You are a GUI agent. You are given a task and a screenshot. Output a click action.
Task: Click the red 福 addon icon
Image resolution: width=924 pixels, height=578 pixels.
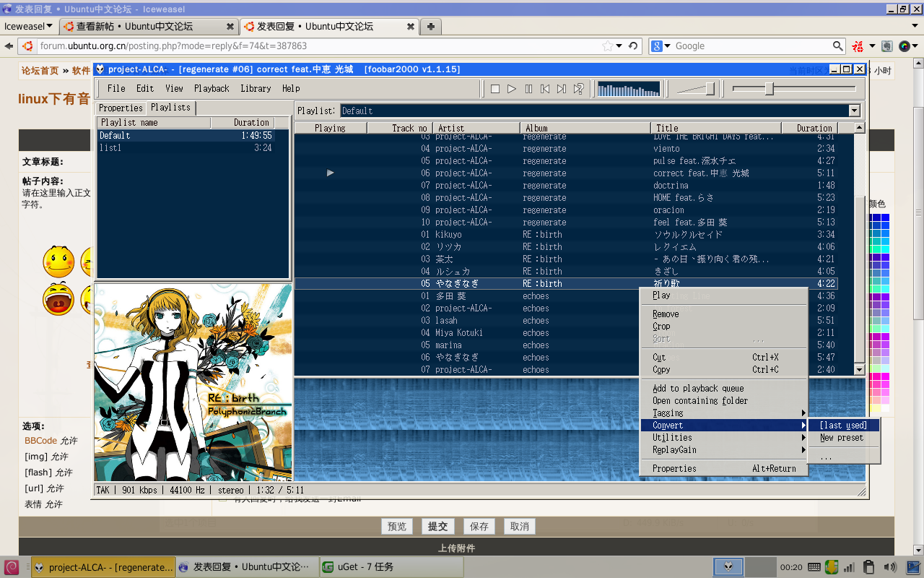(858, 46)
